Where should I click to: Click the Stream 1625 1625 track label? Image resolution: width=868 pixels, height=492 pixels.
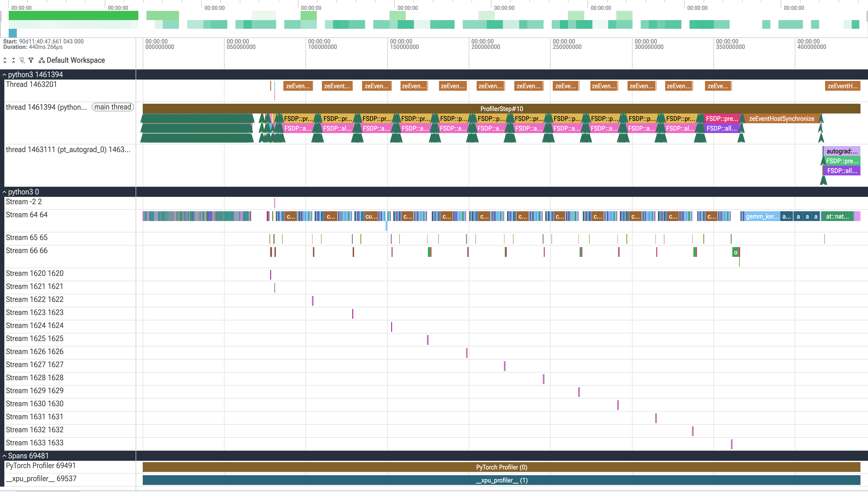(34, 339)
